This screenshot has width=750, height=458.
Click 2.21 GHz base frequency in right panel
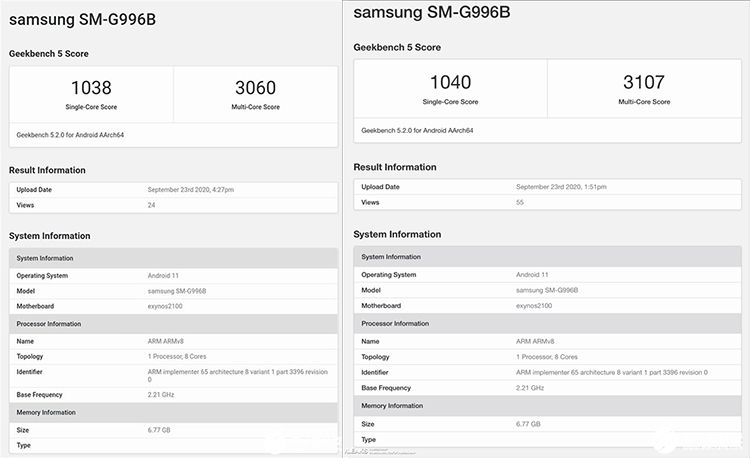click(x=530, y=388)
